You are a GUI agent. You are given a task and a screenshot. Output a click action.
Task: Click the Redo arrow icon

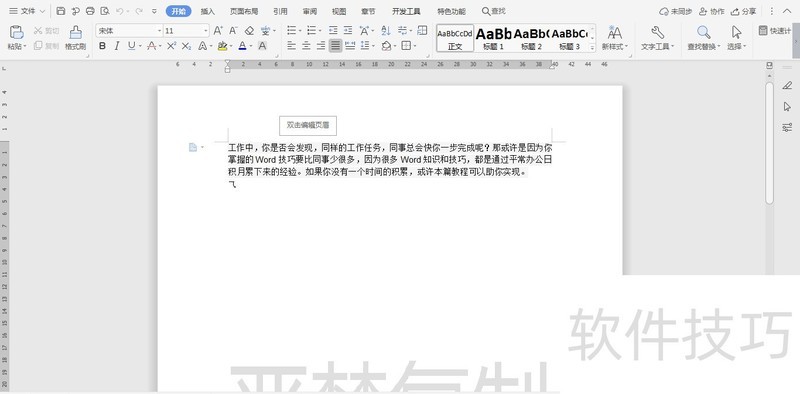point(139,11)
